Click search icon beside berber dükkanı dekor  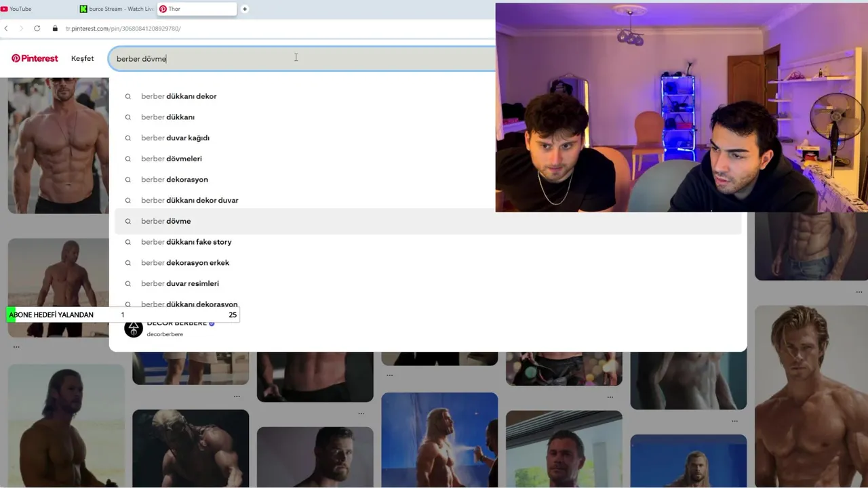coord(127,96)
